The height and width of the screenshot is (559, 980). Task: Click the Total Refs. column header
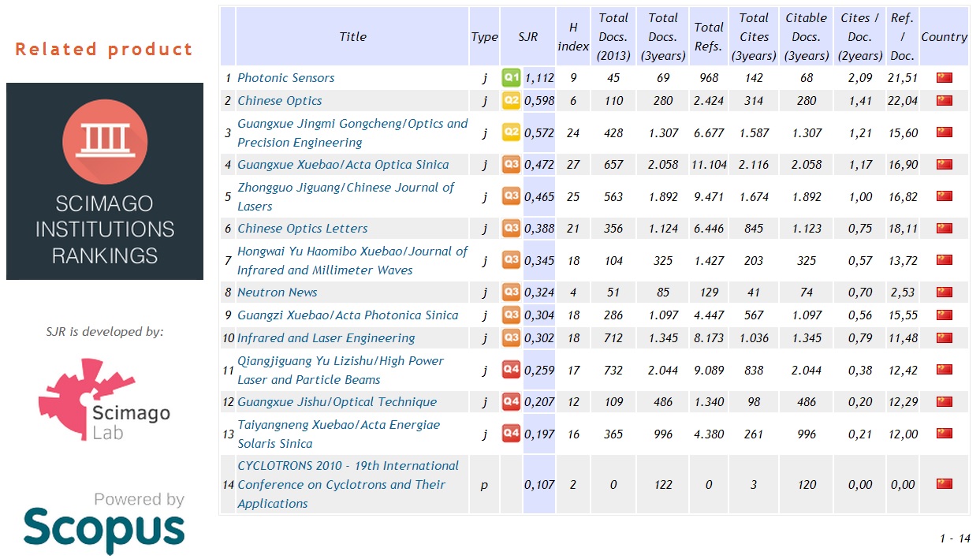pyautogui.click(x=709, y=37)
